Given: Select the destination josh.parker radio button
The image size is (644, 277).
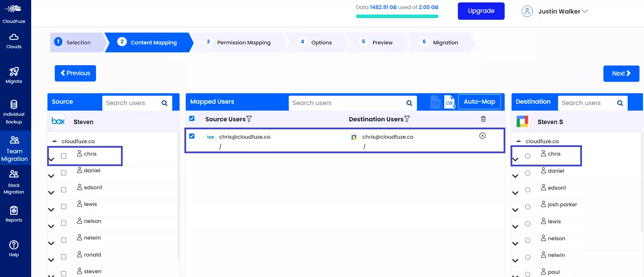Looking at the screenshot, I should pyautogui.click(x=528, y=207).
